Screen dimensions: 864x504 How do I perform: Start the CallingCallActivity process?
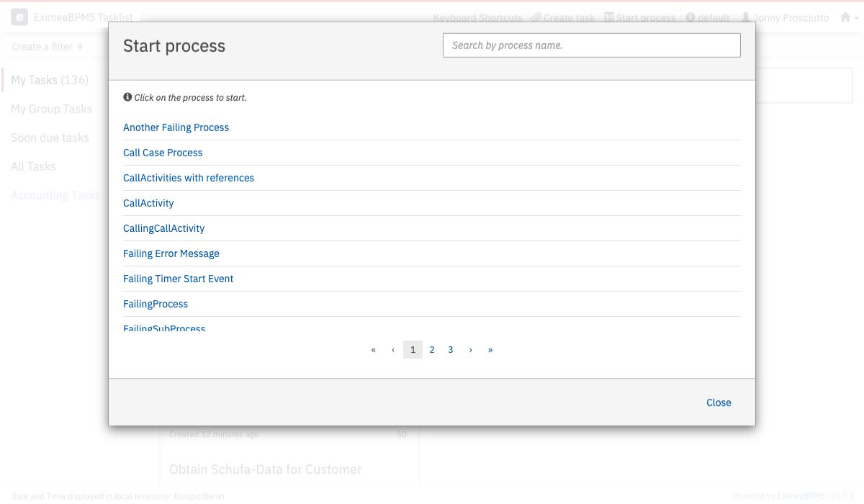point(163,228)
